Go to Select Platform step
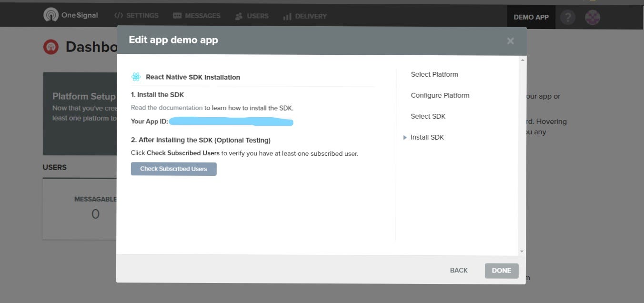This screenshot has height=303, width=644. point(434,74)
